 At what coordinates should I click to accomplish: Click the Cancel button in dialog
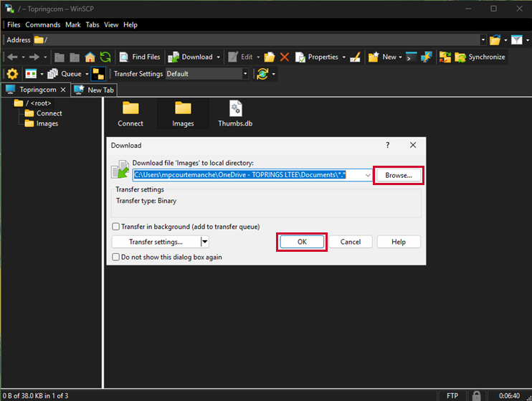(x=351, y=242)
